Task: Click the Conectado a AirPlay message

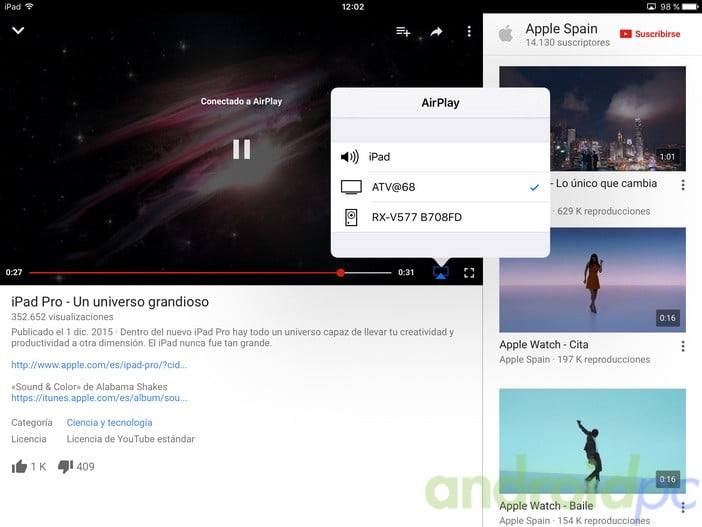Action: point(241,102)
